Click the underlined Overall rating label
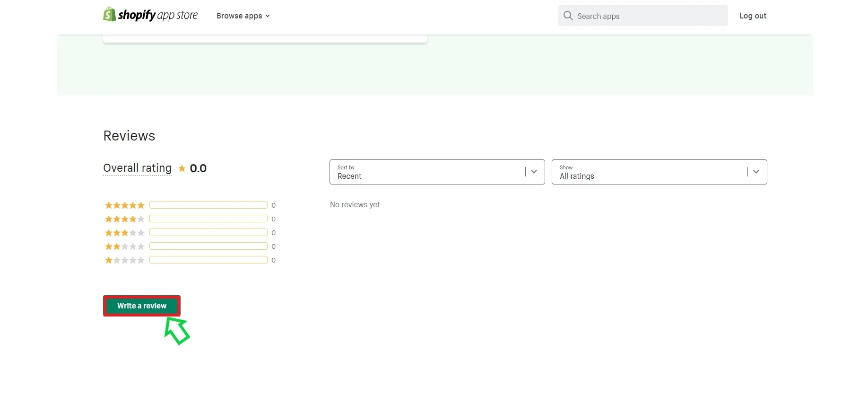This screenshot has width=868, height=404. pyautogui.click(x=137, y=168)
